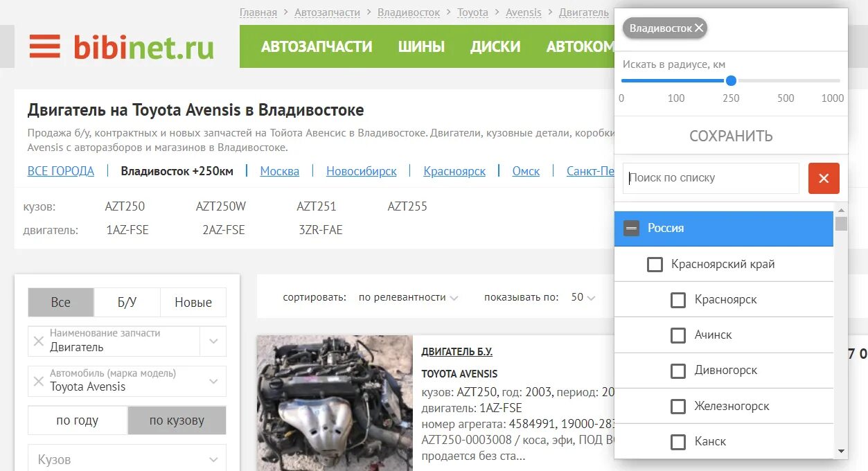Clear the list search with red X button
The width and height of the screenshot is (868, 471).
click(824, 179)
